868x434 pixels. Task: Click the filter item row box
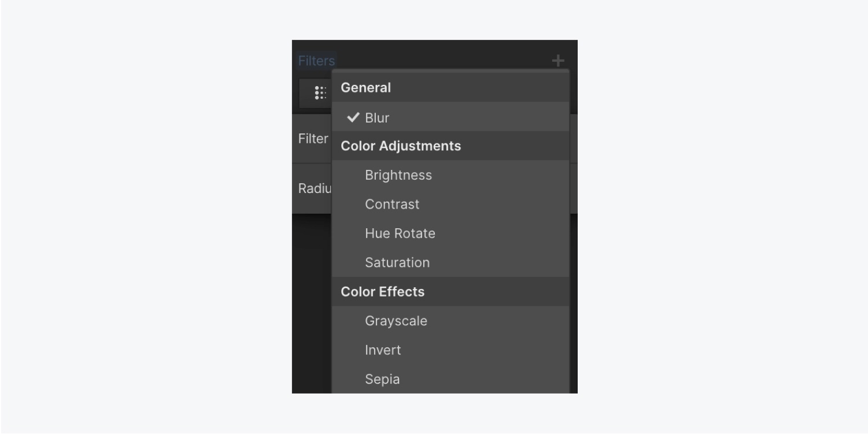click(315, 93)
